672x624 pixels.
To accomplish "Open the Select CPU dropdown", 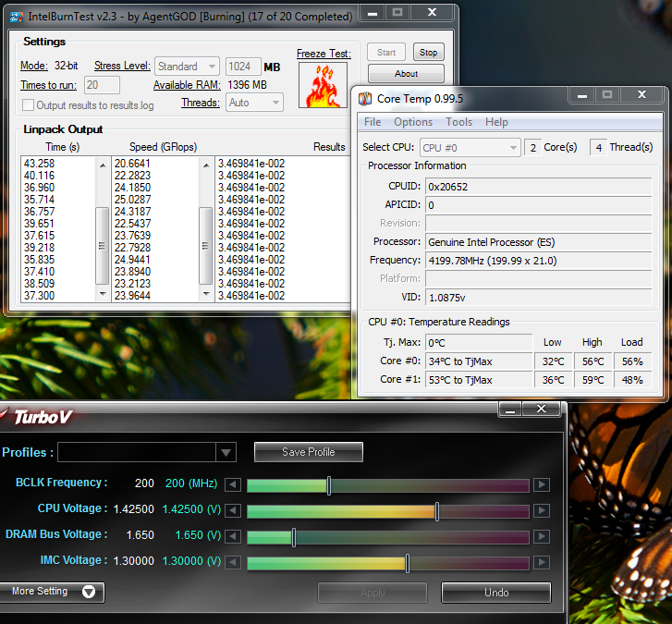I will coord(470,148).
